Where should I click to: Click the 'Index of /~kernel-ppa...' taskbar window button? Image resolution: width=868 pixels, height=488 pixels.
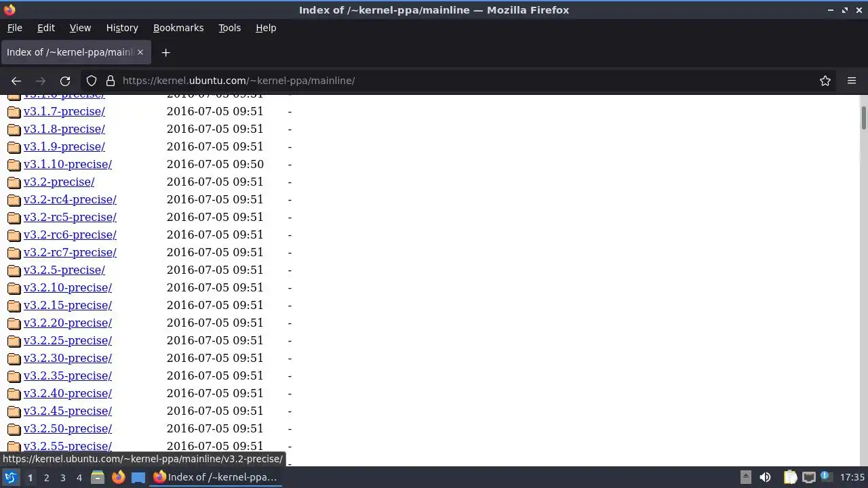pyautogui.click(x=216, y=477)
